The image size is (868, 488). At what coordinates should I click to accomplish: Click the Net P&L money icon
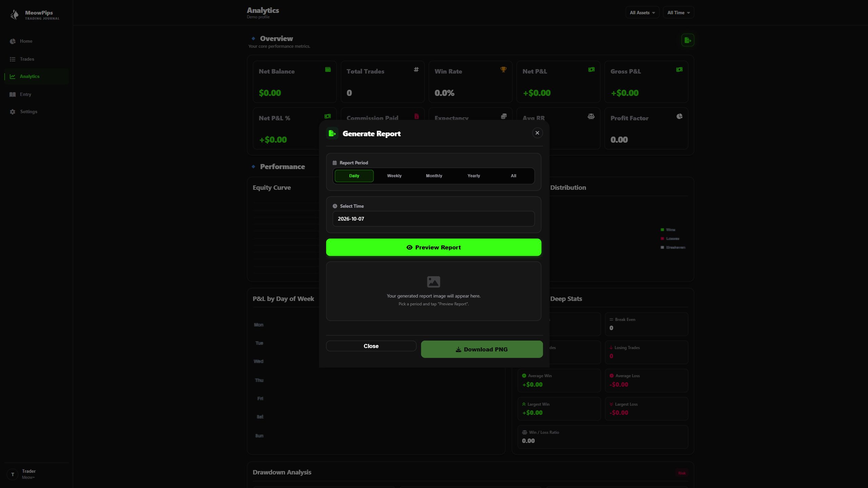tap(591, 69)
